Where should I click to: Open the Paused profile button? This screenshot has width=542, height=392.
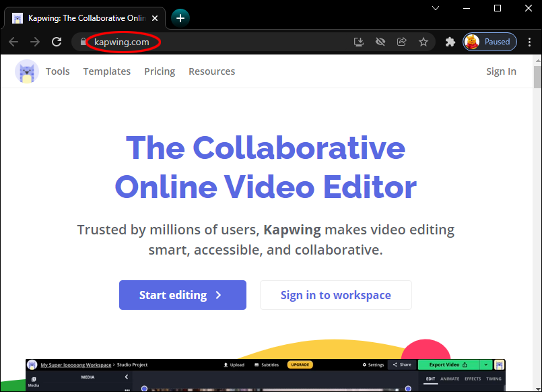click(489, 42)
